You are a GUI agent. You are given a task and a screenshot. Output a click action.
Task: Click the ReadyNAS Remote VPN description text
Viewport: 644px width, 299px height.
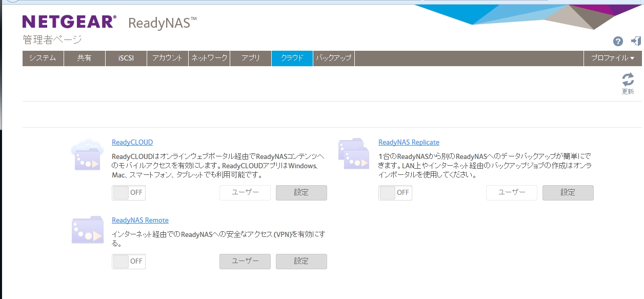tap(218, 239)
